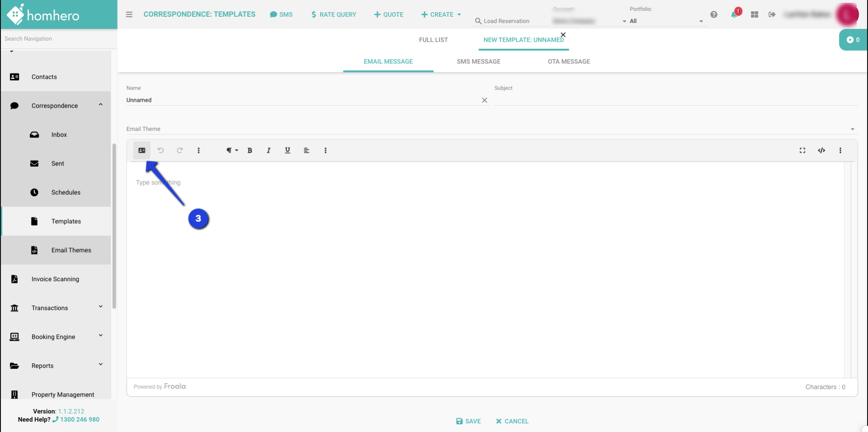
Task: Expand the Transactions sidebar section
Action: click(x=100, y=308)
